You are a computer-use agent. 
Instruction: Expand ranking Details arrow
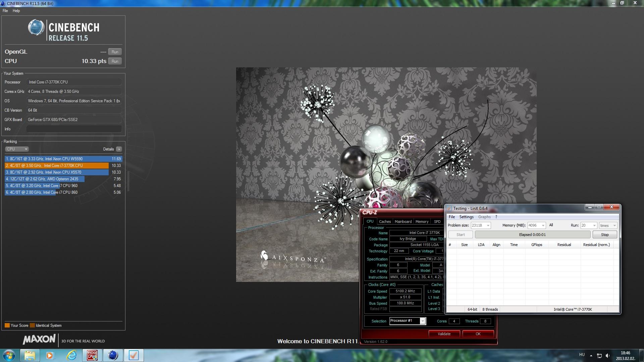click(119, 149)
